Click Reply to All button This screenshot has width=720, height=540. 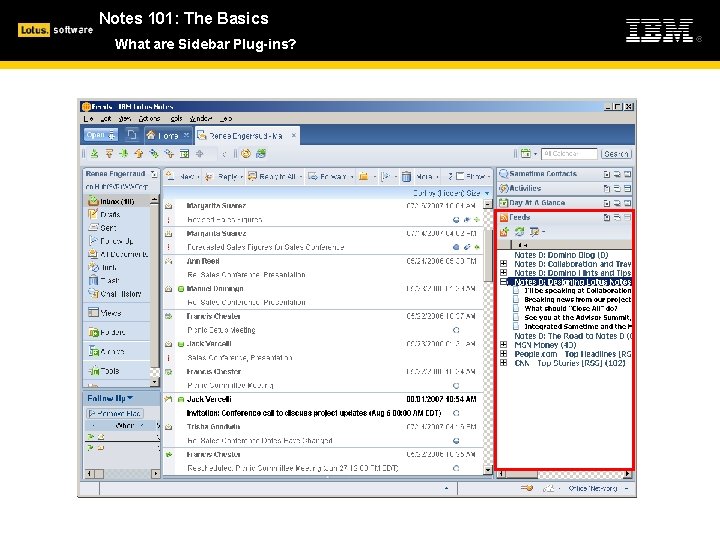point(272,176)
